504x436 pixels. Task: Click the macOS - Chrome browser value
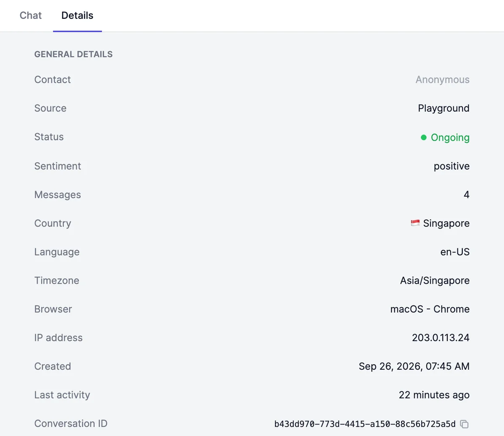point(430,309)
